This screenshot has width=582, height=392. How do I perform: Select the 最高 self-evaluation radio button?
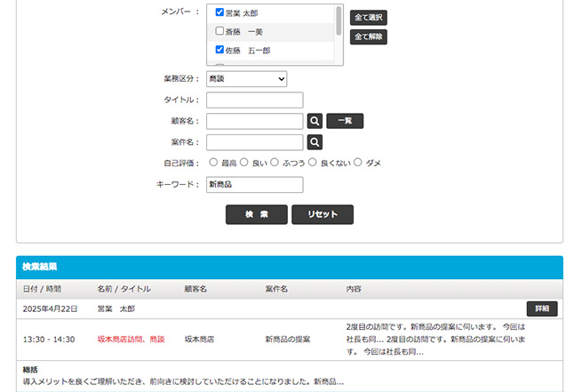pyautogui.click(x=213, y=162)
